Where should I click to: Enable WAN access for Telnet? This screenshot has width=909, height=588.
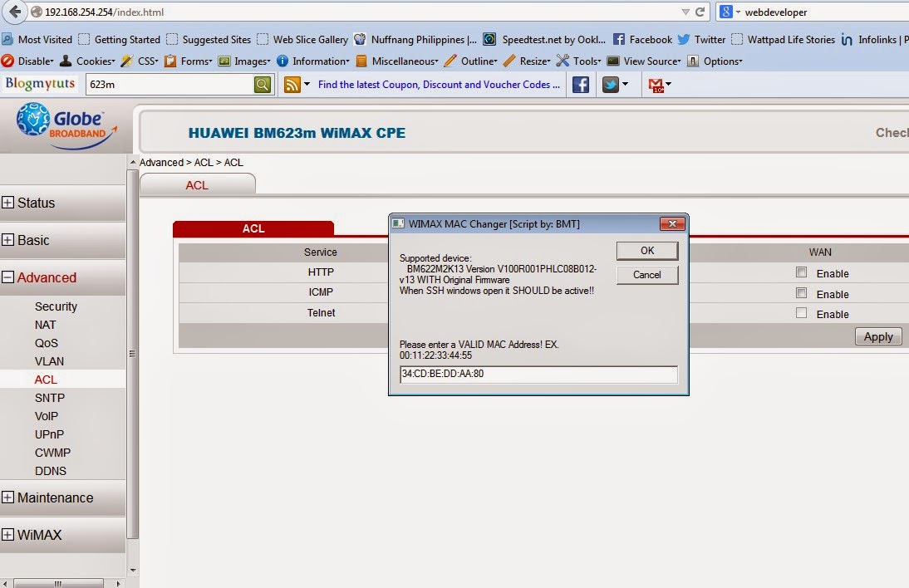[x=801, y=313]
